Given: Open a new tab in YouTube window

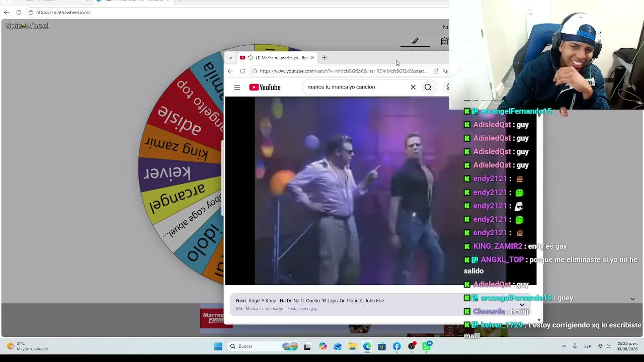Looking at the screenshot, I should (x=324, y=58).
